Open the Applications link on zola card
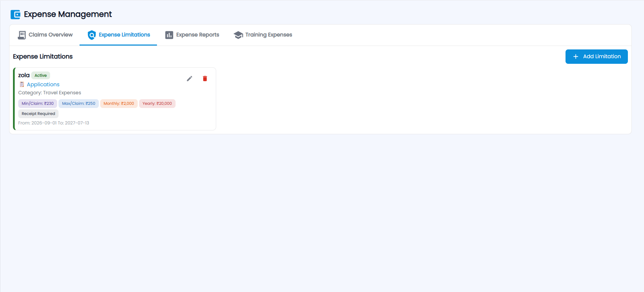The height and width of the screenshot is (292, 644). click(43, 84)
